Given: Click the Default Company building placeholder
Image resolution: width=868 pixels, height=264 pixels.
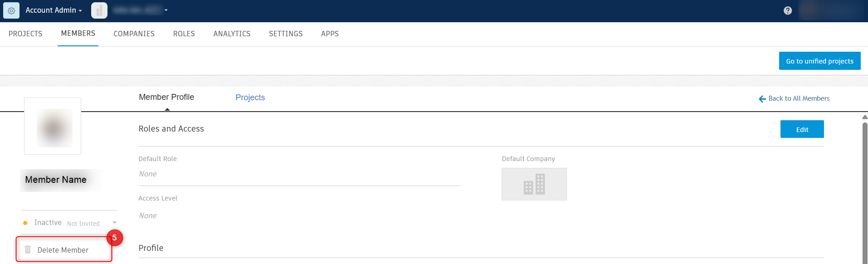Looking at the screenshot, I should click(x=534, y=184).
